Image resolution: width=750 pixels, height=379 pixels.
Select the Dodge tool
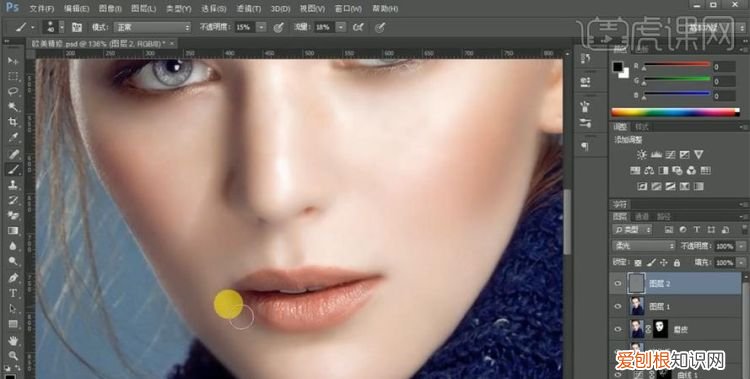tap(13, 261)
